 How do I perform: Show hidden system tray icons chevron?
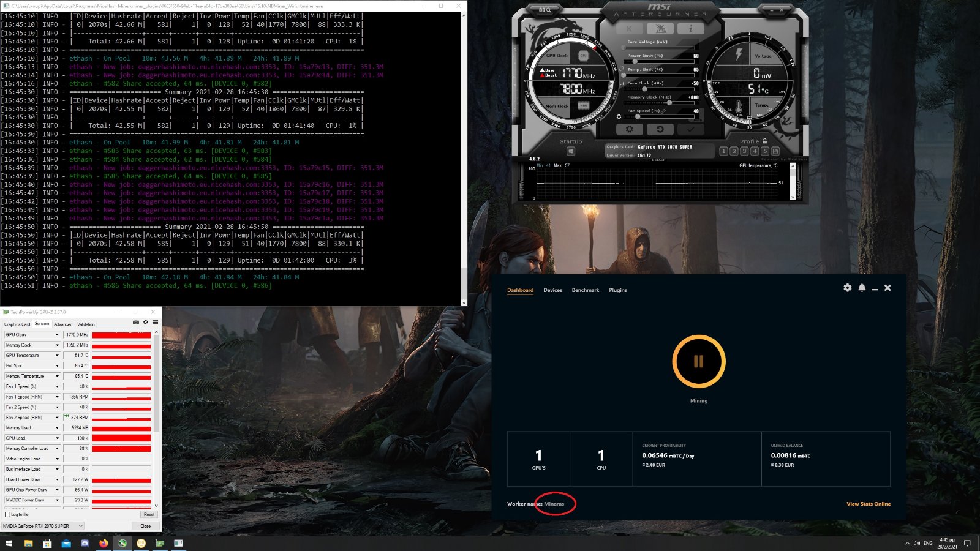908,543
